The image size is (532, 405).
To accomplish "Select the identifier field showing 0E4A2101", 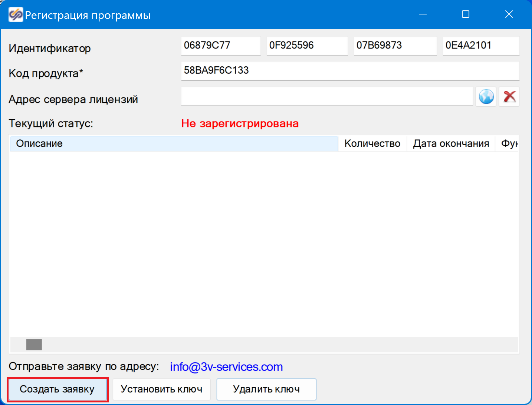I will pyautogui.click(x=481, y=46).
